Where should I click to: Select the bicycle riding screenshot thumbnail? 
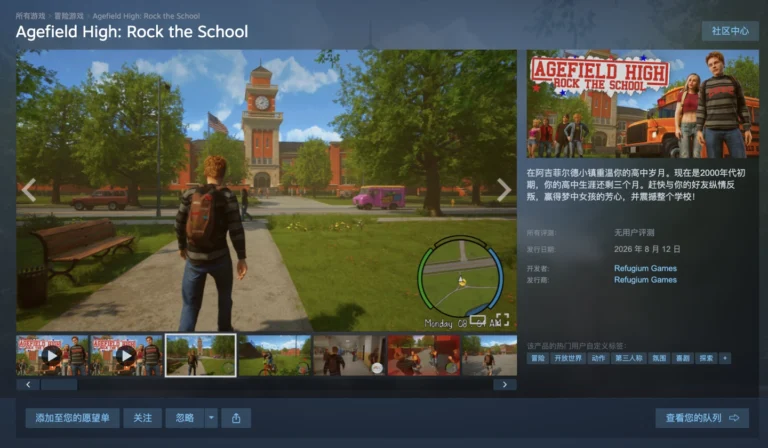point(275,355)
